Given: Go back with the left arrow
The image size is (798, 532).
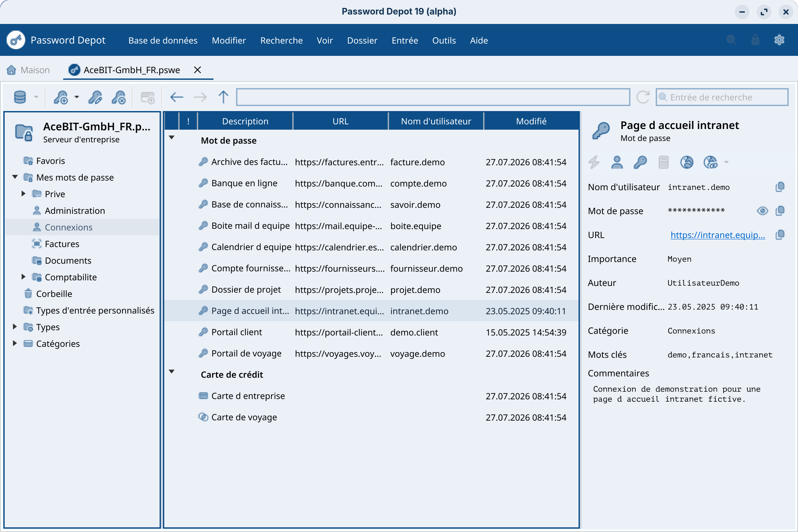Looking at the screenshot, I should click(177, 97).
